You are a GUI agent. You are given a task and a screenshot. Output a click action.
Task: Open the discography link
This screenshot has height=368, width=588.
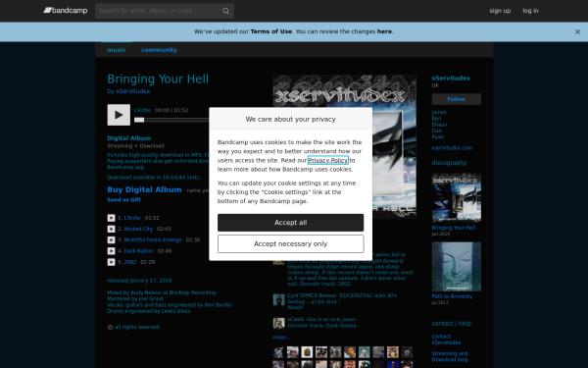point(449,163)
